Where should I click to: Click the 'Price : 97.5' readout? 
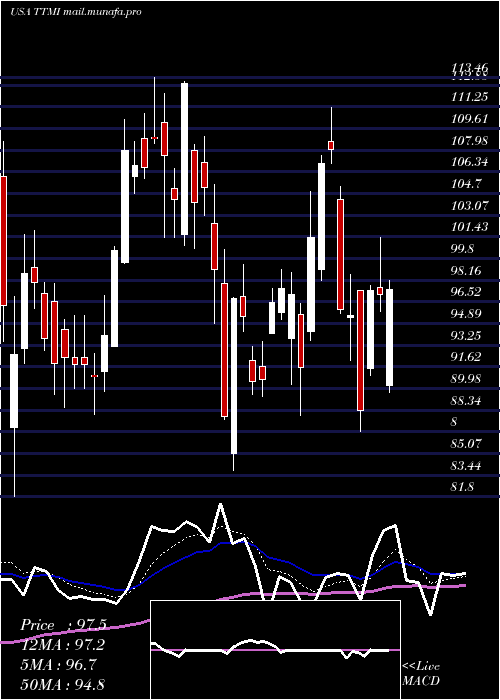coord(63,625)
